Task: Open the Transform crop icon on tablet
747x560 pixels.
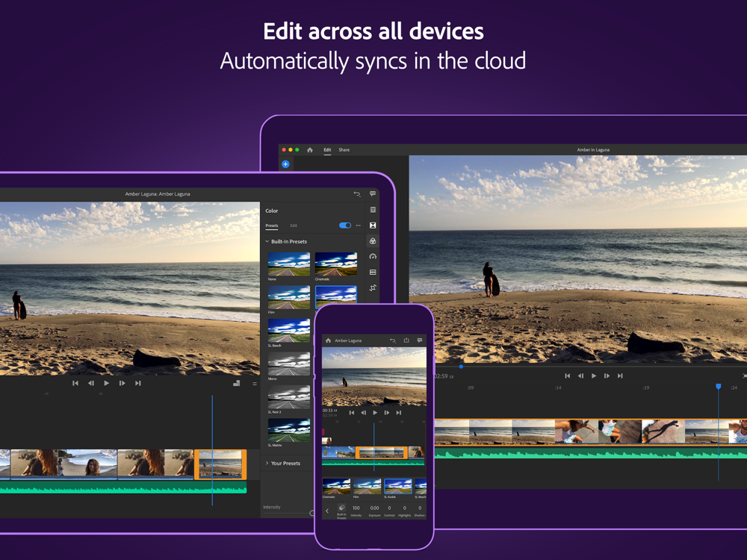Action: tap(373, 287)
